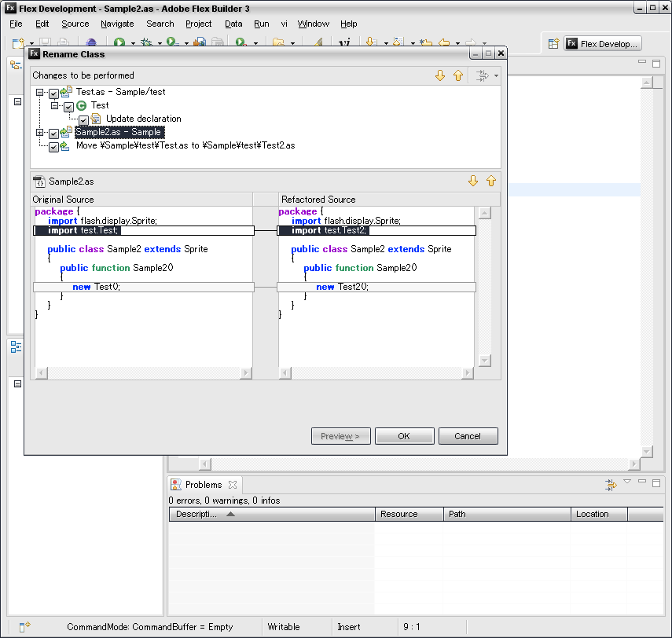Collapse the Test.as - Sample/test tree node
Image resolution: width=672 pixels, height=638 pixels.
[39, 93]
